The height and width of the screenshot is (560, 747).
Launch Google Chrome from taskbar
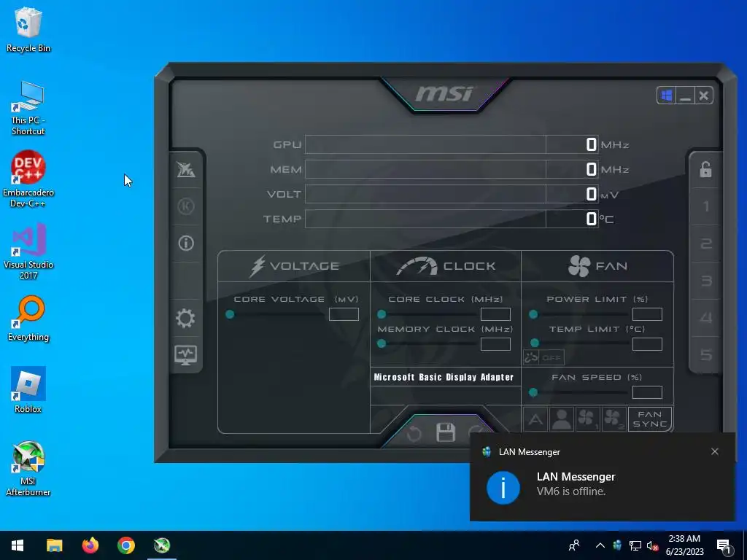click(126, 545)
